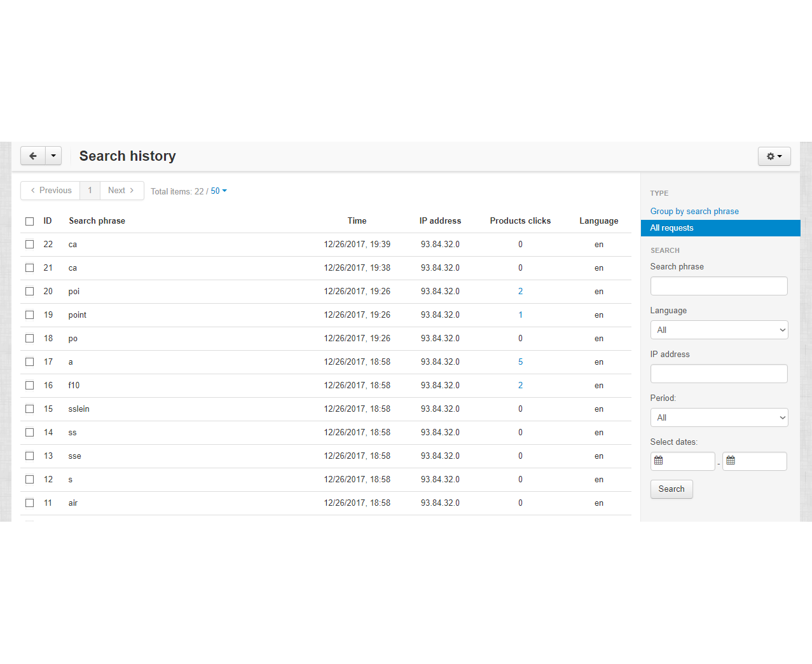
Task: Select the checkbox for row ID 22
Action: 30,245
